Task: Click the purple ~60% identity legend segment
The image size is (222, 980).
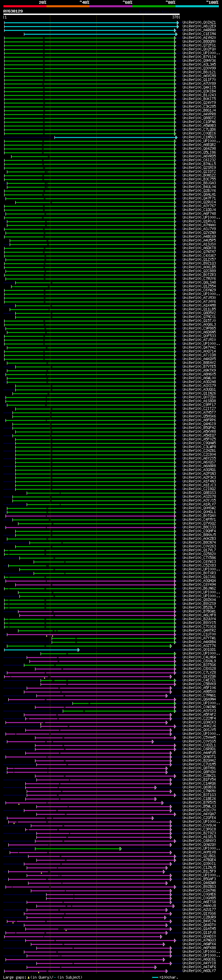Action: [x=111, y=7]
